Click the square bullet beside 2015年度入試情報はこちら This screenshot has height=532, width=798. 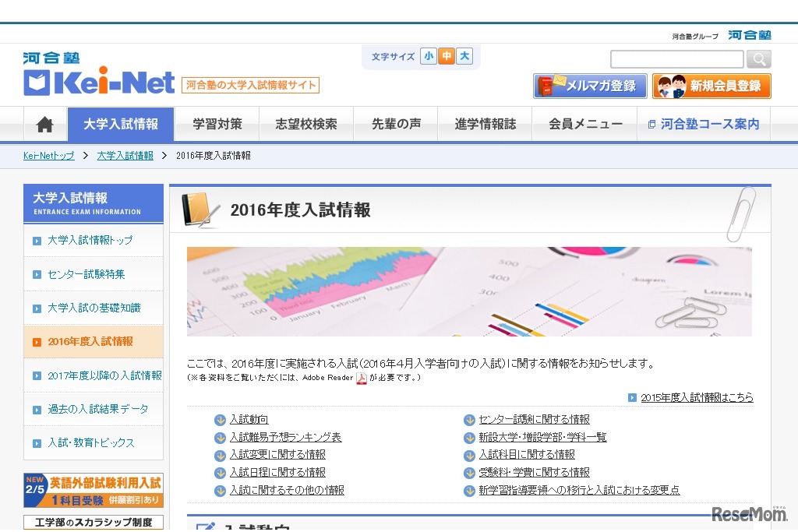pos(632,398)
